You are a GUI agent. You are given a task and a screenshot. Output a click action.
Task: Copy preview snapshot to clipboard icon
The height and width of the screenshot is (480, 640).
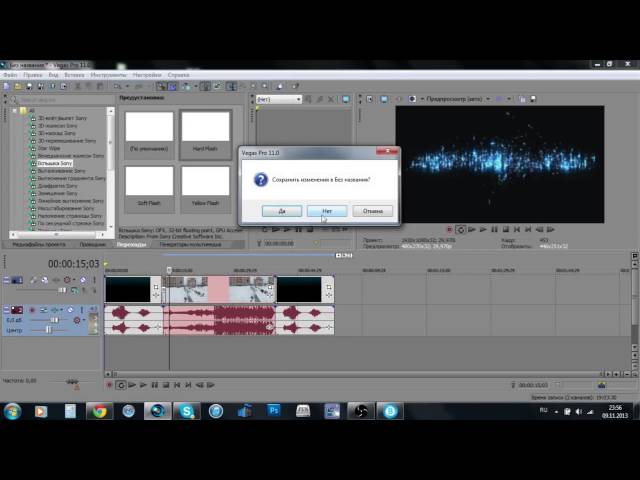(x=522, y=99)
